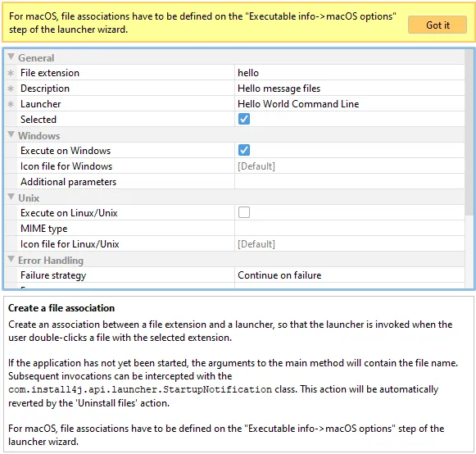Viewport: 476px width, 454px height.
Task: Toggle the Execute on Windows checkbox
Action: tap(244, 150)
